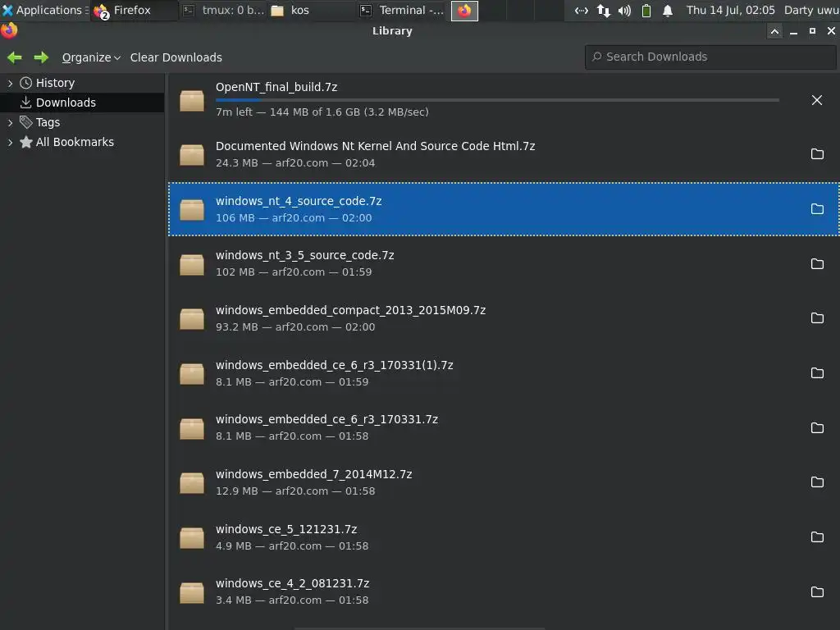
Task: Select the OpenNT_final_build.7z file name
Action: pos(276,87)
